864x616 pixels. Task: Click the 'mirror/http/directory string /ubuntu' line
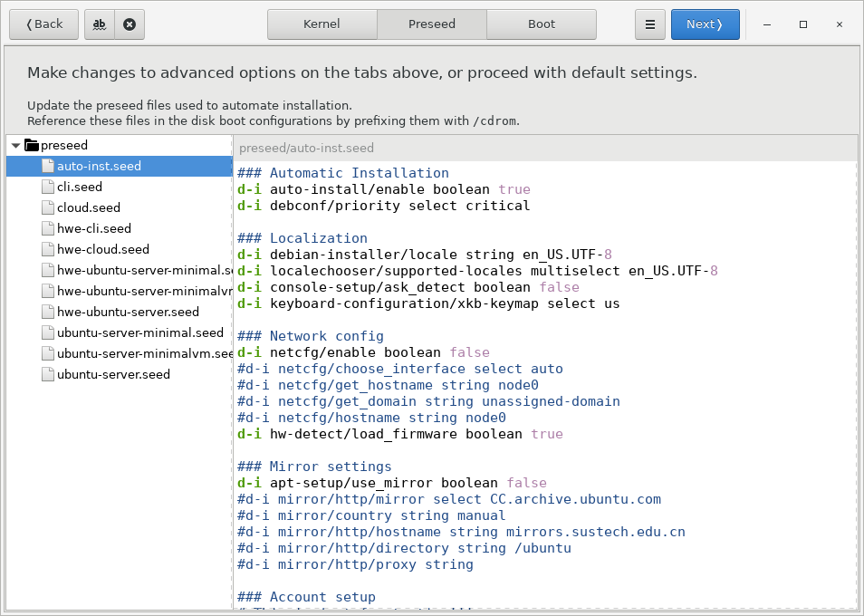404,548
